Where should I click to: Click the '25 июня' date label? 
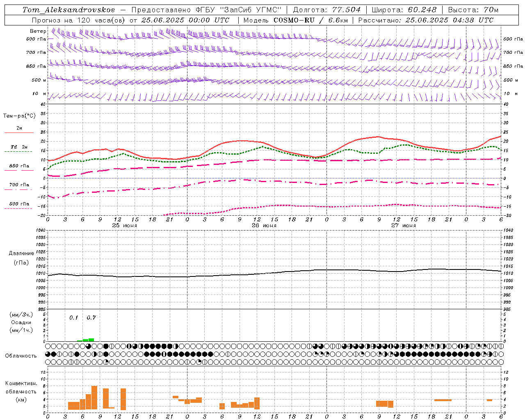(125, 226)
